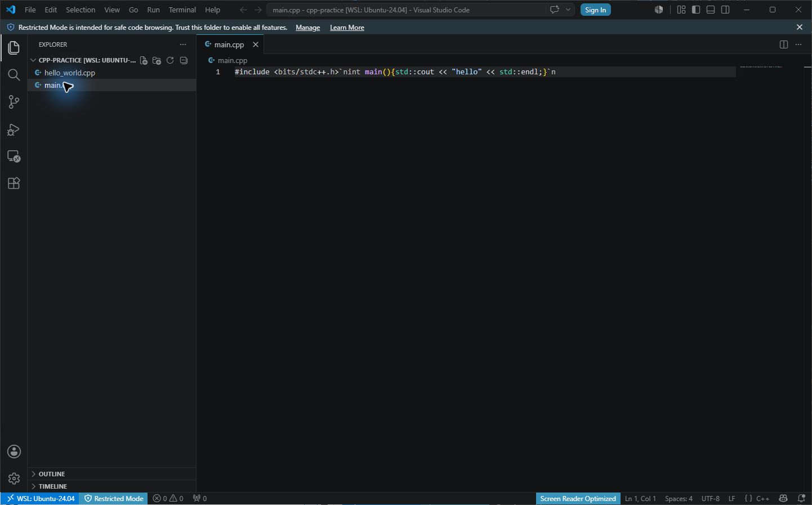Click New File icon in explorer header
Viewport: 812px width, 505px height.
click(x=144, y=60)
